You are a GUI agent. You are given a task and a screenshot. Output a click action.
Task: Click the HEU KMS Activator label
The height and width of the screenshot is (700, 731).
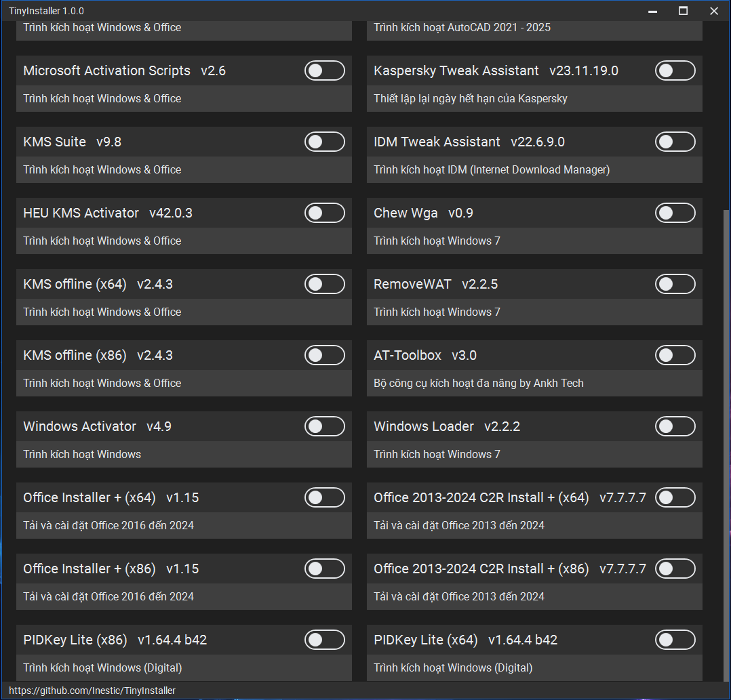[x=81, y=213]
